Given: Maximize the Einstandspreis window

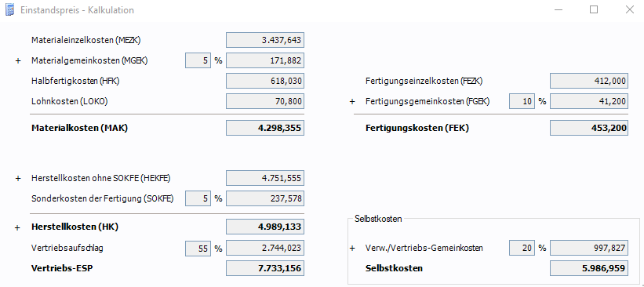Looking at the screenshot, I should click(x=594, y=9).
